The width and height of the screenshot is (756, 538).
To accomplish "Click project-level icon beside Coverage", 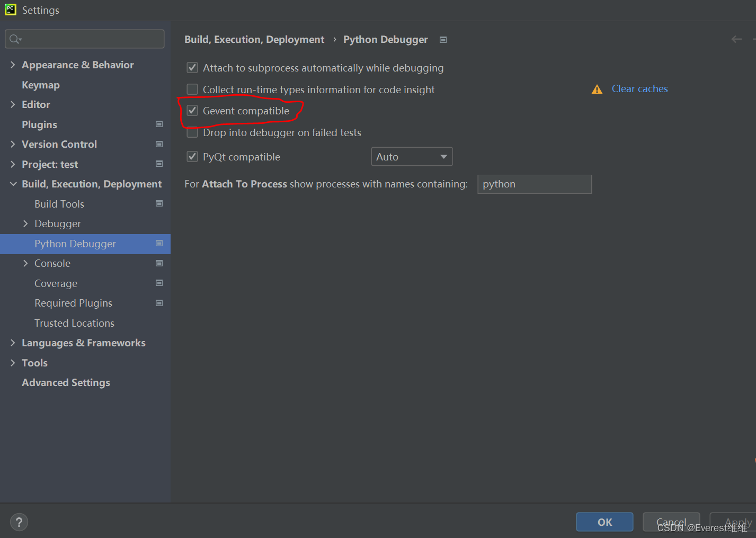I will click(x=159, y=283).
